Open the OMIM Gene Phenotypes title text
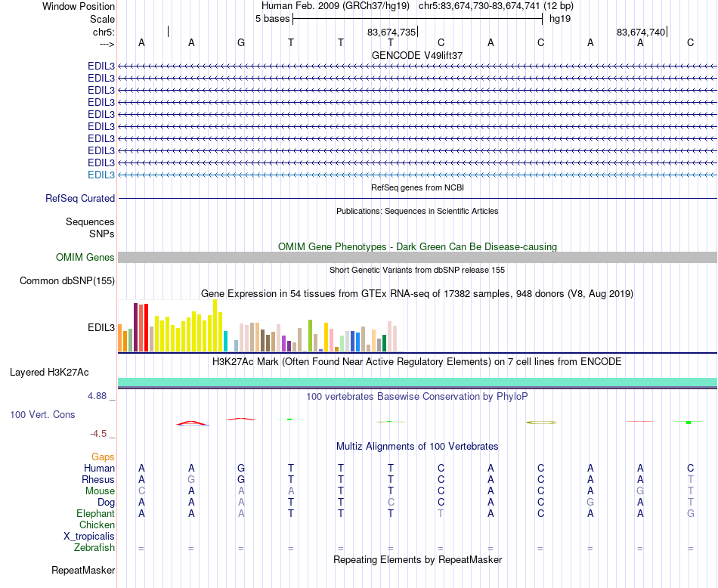 417,247
